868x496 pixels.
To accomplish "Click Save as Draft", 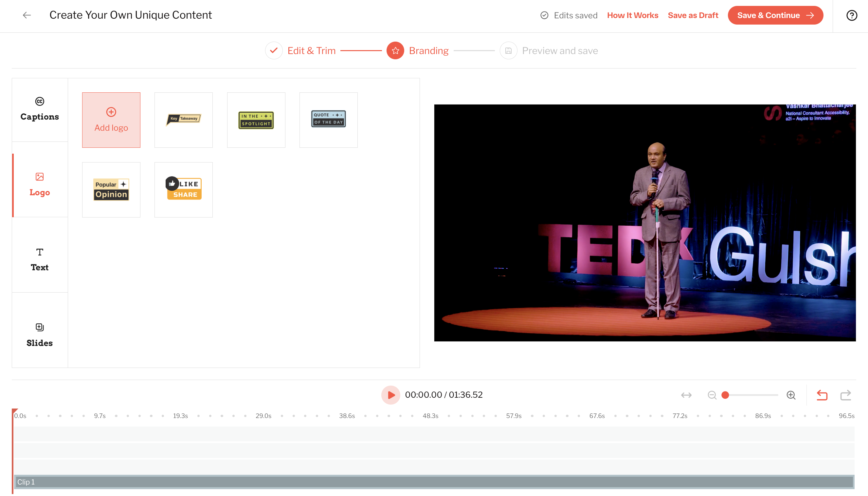I will tap(693, 15).
